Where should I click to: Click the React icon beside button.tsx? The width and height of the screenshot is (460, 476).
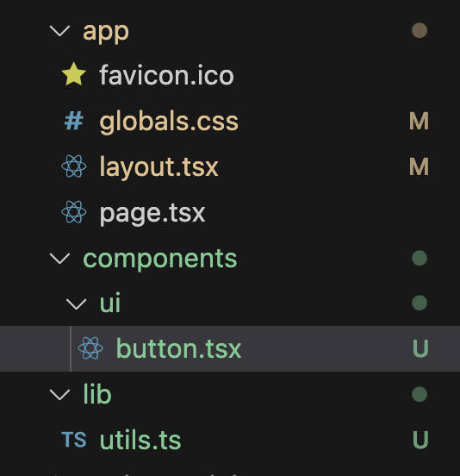(x=90, y=348)
